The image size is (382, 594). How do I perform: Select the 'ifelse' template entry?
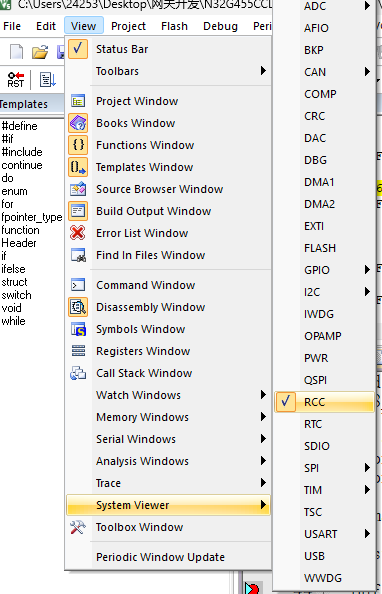(x=13, y=269)
